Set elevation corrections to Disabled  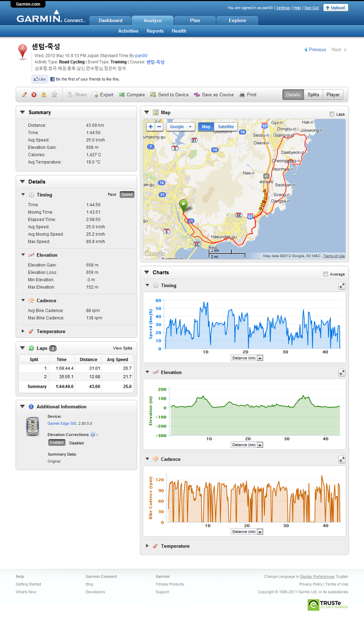[76, 443]
